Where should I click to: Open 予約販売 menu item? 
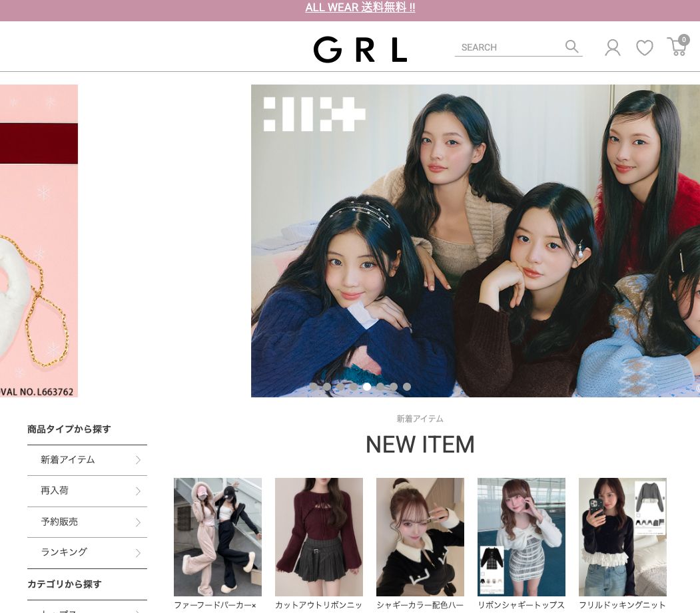pyautogui.click(x=87, y=522)
